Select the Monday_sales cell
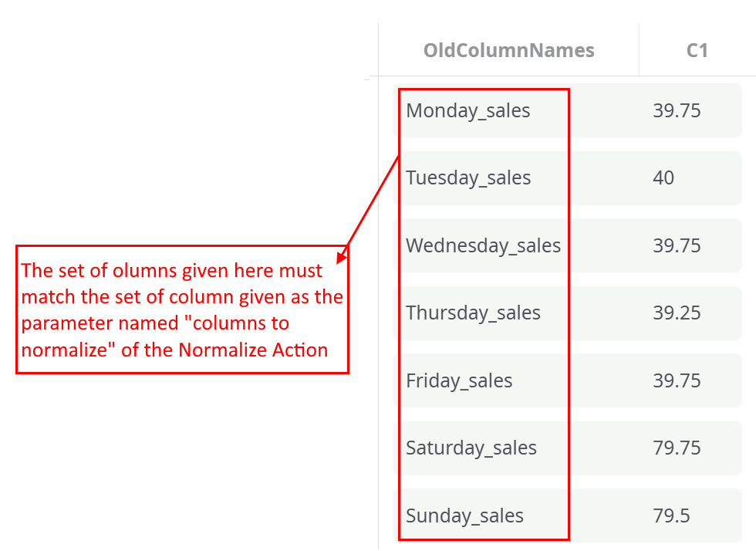This screenshot has width=756, height=551. tap(468, 111)
